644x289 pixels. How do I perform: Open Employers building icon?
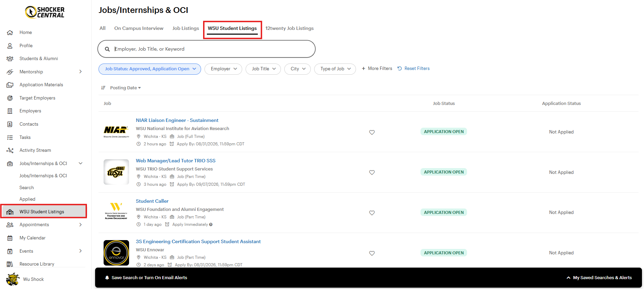pos(10,111)
